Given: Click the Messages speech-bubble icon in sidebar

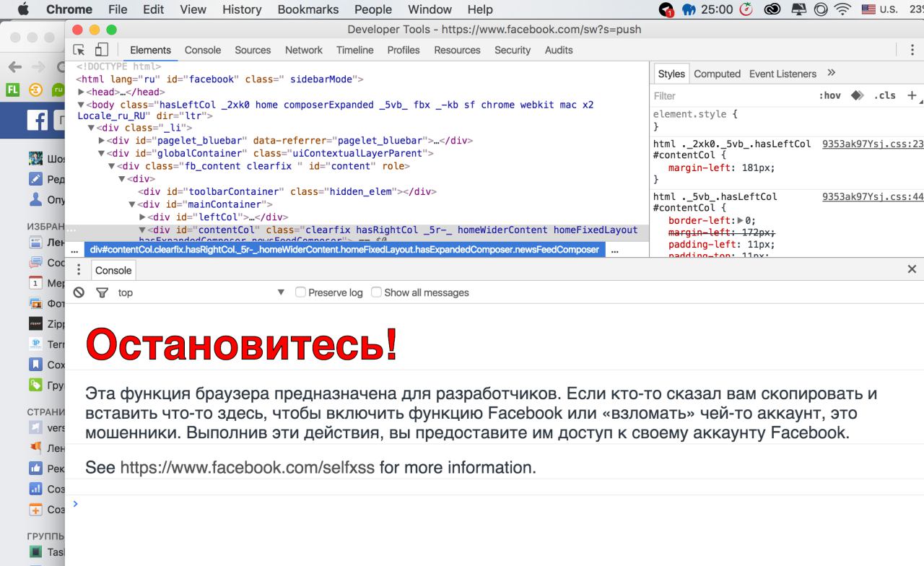Looking at the screenshot, I should pos(34,264).
